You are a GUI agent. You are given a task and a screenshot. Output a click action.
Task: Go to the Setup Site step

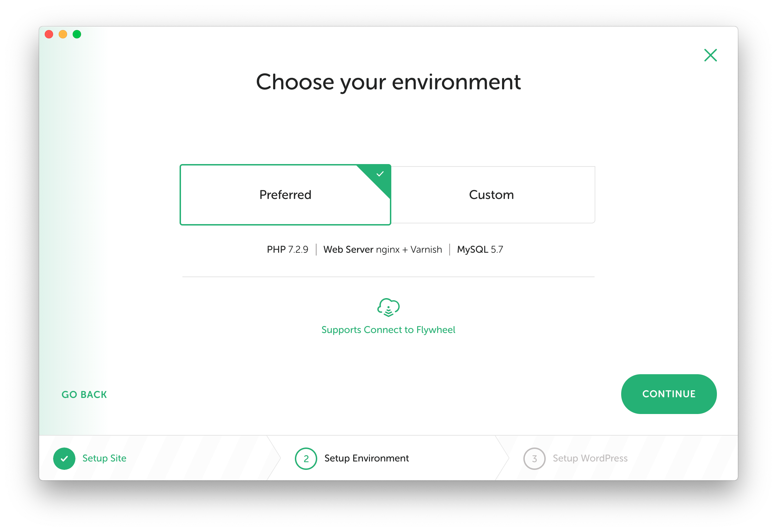[104, 458]
